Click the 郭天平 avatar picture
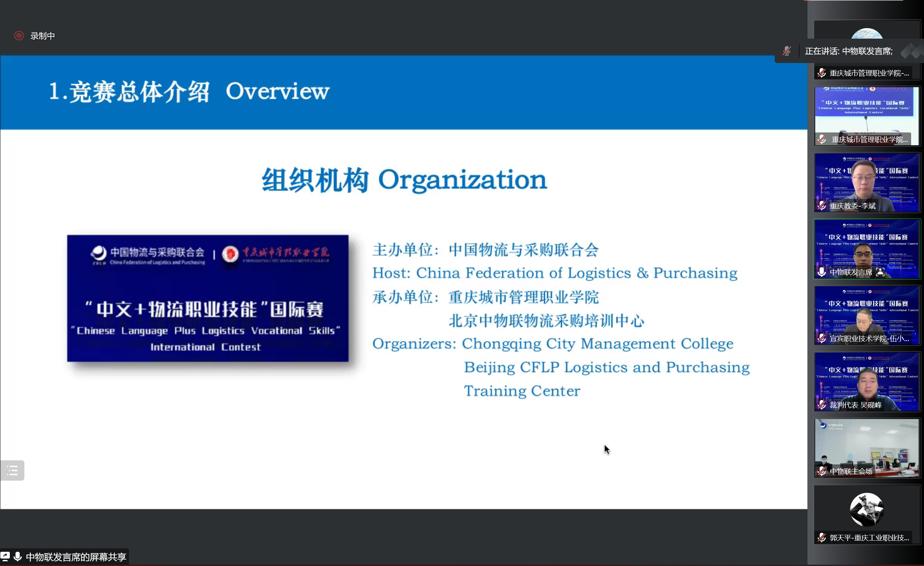Image resolution: width=924 pixels, height=566 pixels. pos(867,509)
